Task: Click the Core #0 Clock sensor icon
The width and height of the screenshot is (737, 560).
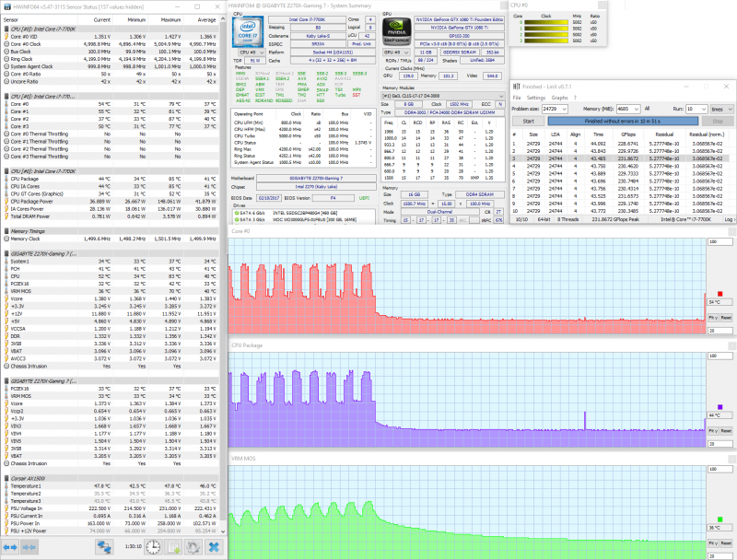Action: [6, 44]
